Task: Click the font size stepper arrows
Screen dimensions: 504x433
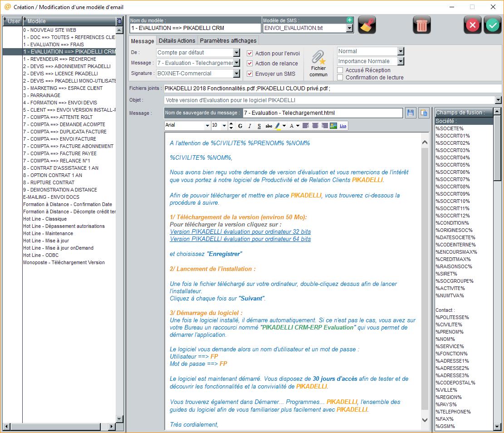Action: (x=231, y=126)
